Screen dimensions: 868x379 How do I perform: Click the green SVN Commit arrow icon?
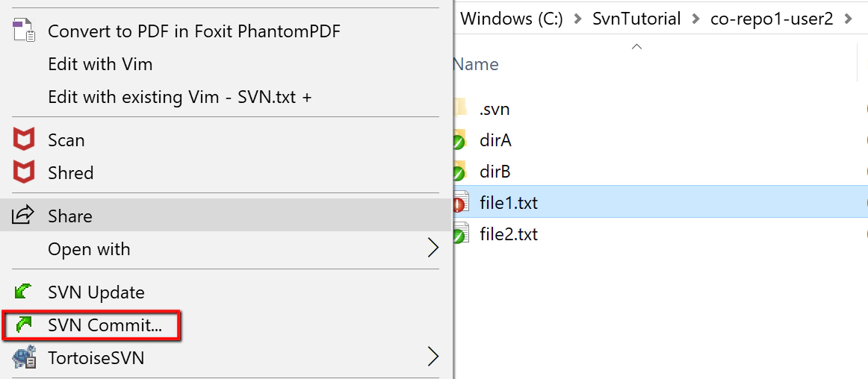(23, 325)
